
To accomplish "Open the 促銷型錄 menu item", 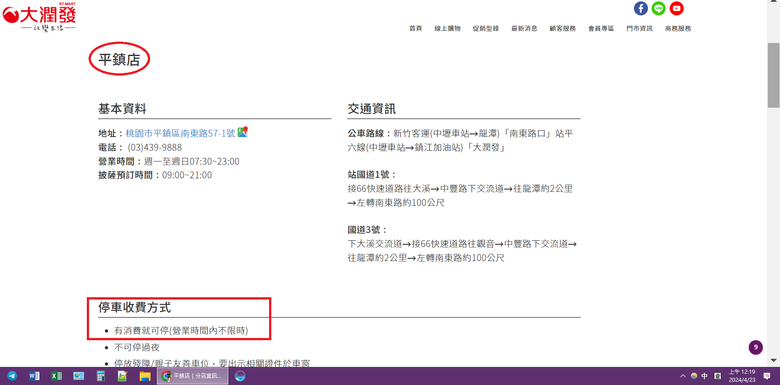I will [486, 29].
